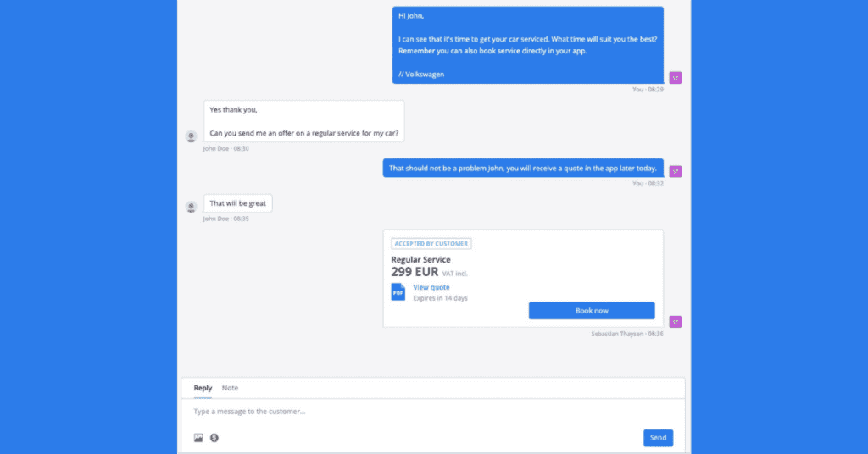Image resolution: width=868 pixels, height=454 pixels.
Task: Click the attach image icon
Action: [x=198, y=438]
